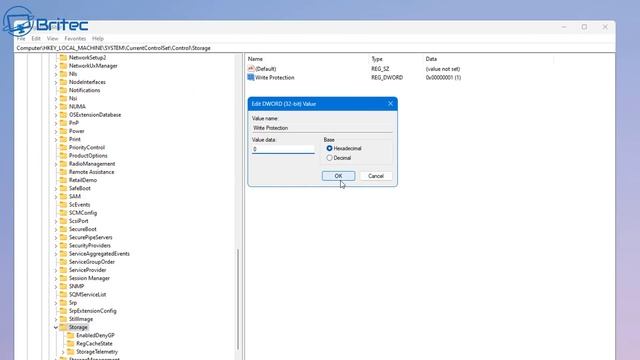
Task: Select the Write Protection DWORD icon
Action: click(251, 77)
